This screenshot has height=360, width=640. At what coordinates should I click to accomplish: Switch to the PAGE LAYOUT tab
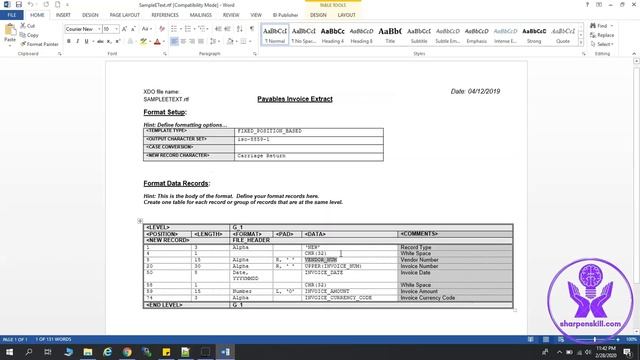[x=124, y=15]
